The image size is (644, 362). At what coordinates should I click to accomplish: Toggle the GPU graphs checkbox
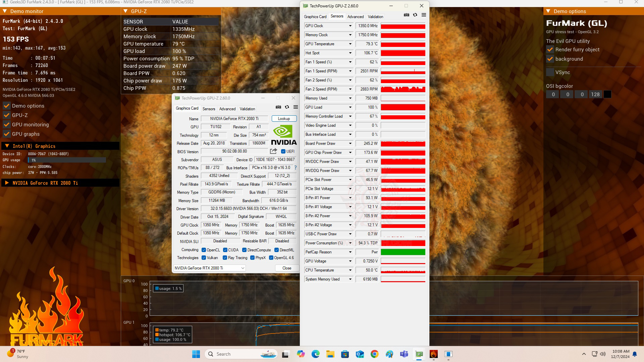[x=7, y=134]
